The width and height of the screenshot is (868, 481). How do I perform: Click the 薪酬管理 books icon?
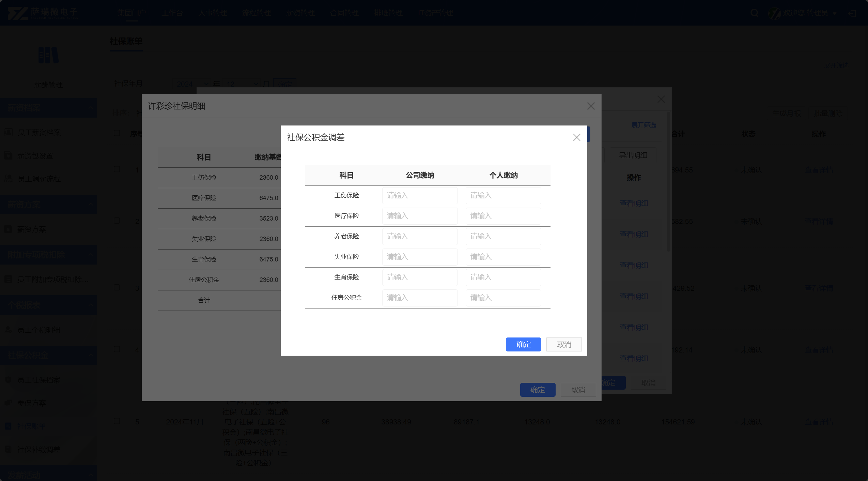tap(48, 55)
